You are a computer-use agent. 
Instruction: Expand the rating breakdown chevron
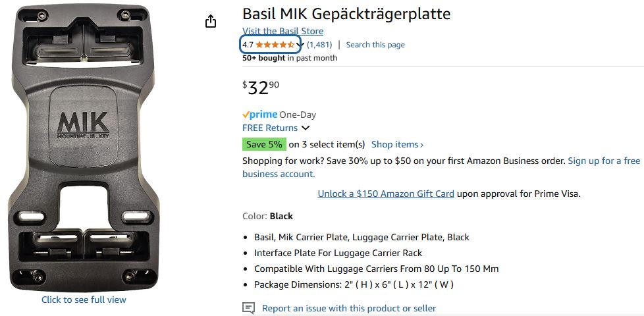pyautogui.click(x=301, y=45)
